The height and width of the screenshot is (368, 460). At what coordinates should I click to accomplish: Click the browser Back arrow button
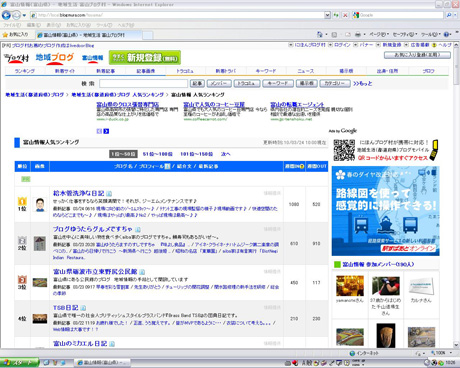click(6, 15)
